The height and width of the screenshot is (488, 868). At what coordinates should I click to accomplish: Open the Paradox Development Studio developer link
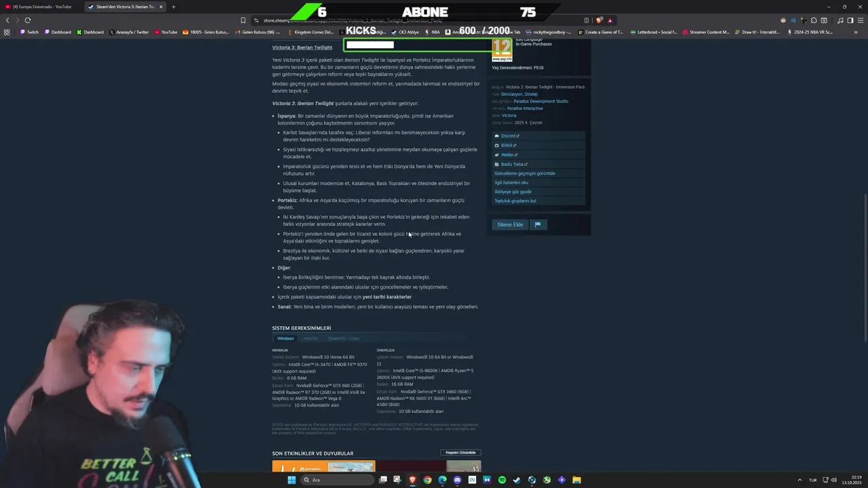541,101
